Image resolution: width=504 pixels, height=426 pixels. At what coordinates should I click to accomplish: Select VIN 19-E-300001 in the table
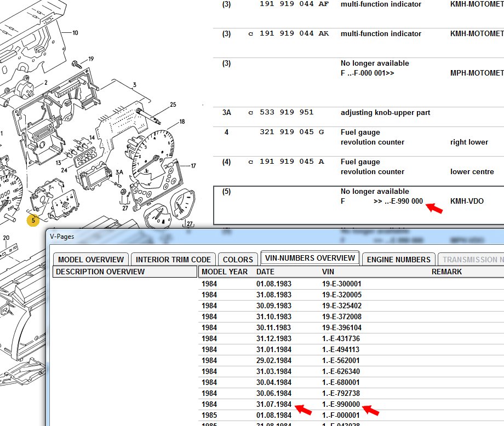(x=342, y=284)
